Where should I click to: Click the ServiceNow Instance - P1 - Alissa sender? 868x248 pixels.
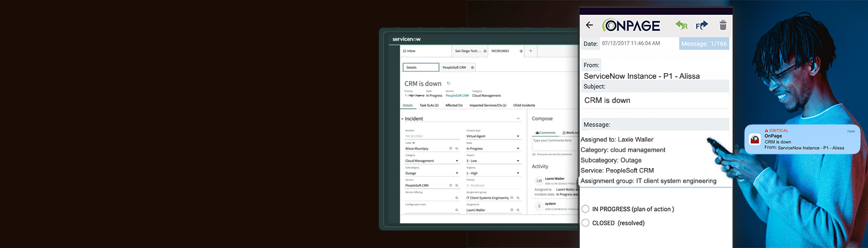tap(642, 76)
